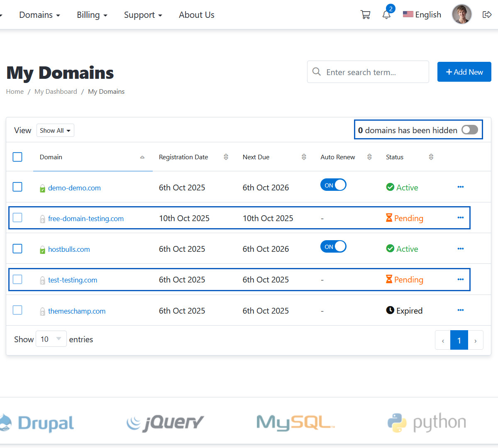
Task: Turn off auto renew for hostbulls.com
Action: [333, 246]
